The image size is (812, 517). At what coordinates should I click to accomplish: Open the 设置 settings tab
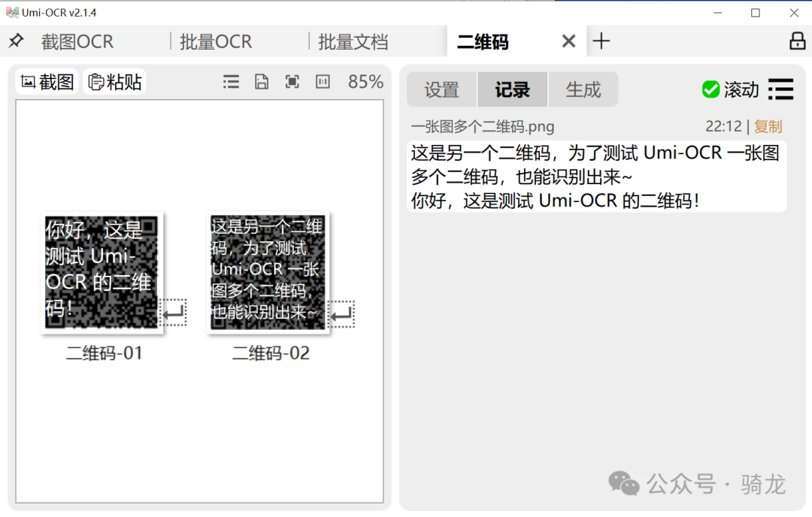[442, 89]
